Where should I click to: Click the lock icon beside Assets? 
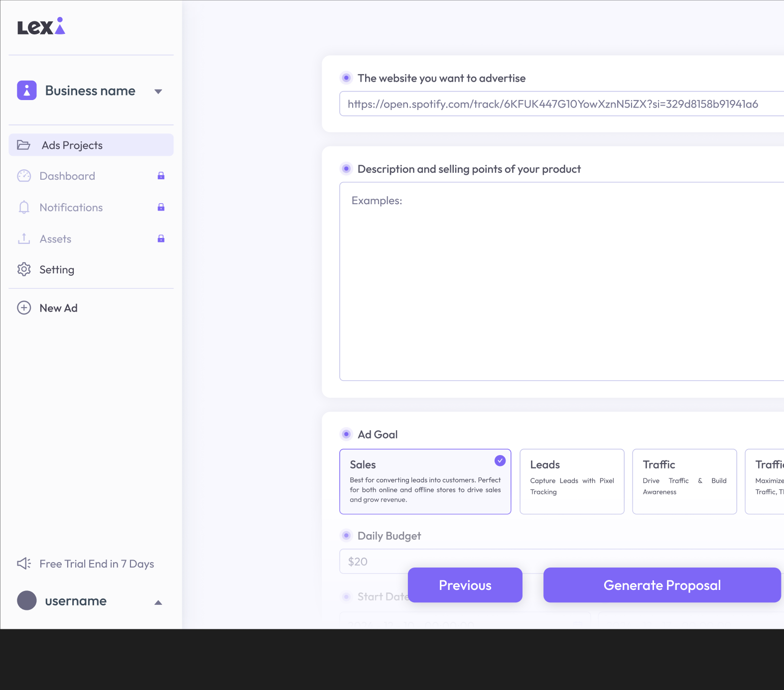[161, 238]
